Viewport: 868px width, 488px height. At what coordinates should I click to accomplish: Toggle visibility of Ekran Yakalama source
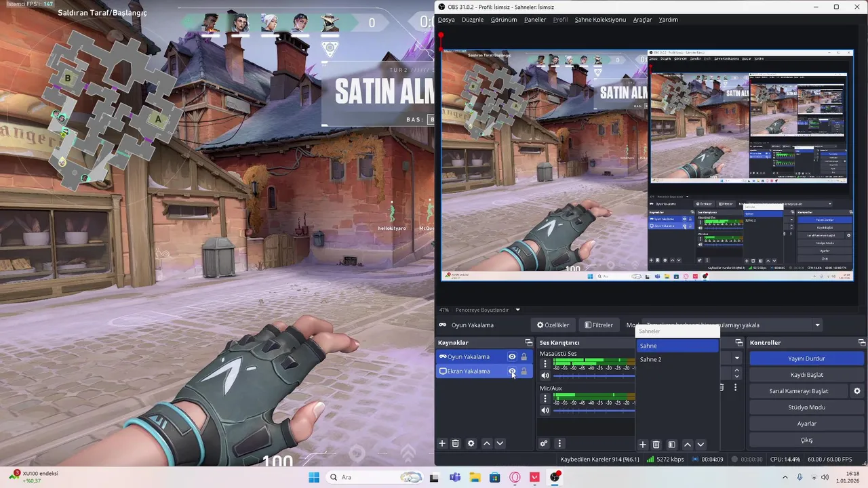(x=512, y=371)
